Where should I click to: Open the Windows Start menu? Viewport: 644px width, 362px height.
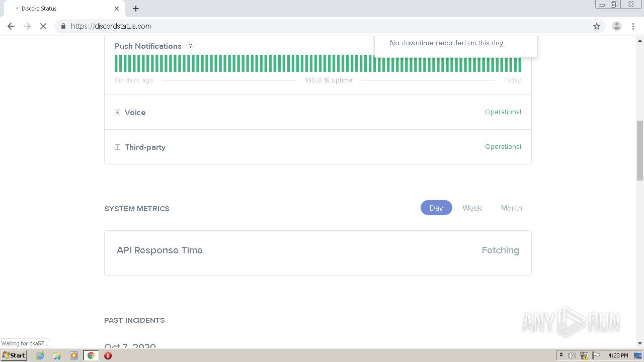[x=14, y=355]
